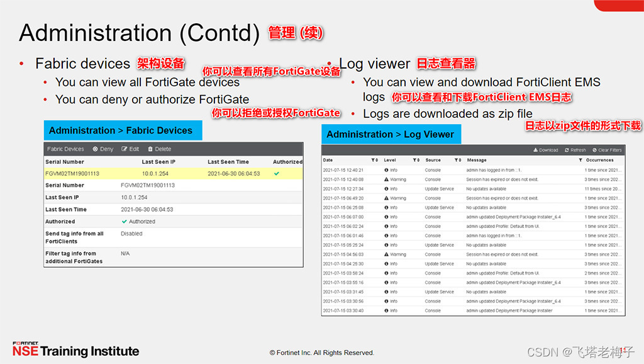The image size is (644, 364).
Task: Toggle the Level column sort arrows
Action: click(x=418, y=160)
